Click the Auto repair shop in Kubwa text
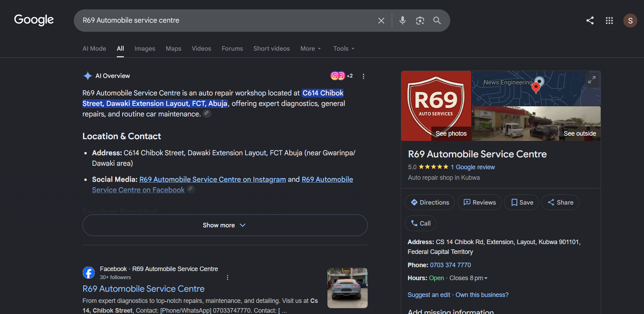644x314 pixels. (x=444, y=178)
